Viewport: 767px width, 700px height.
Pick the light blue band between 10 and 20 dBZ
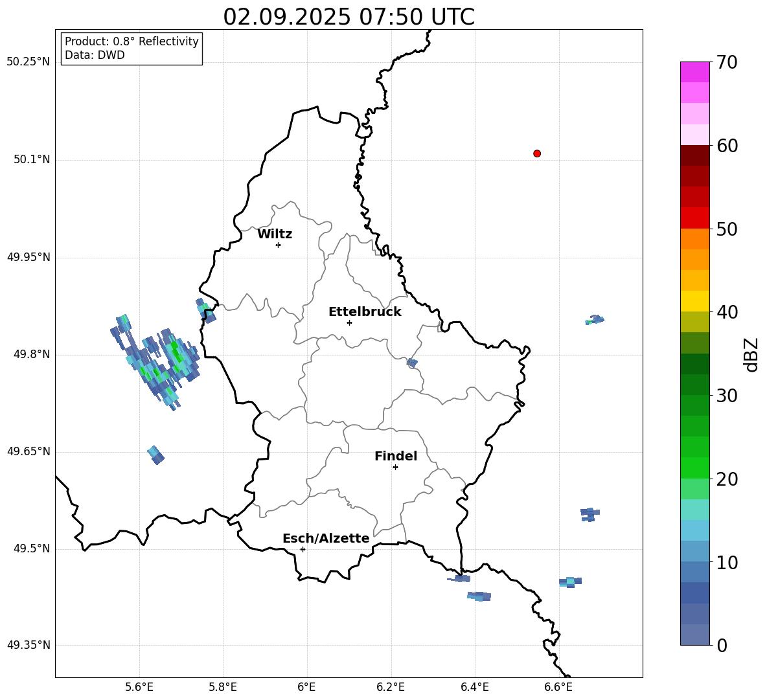click(x=694, y=531)
